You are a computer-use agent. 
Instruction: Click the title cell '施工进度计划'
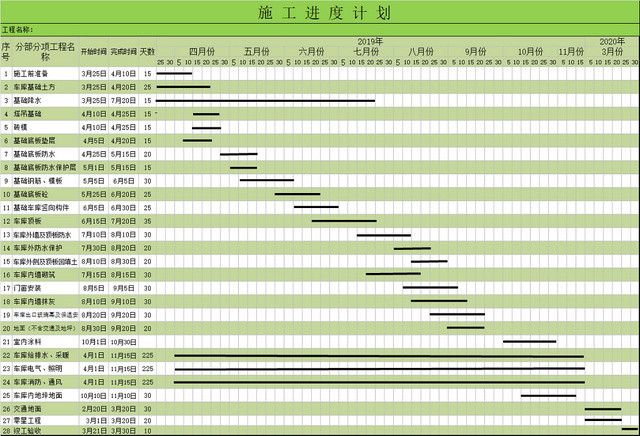(324, 13)
